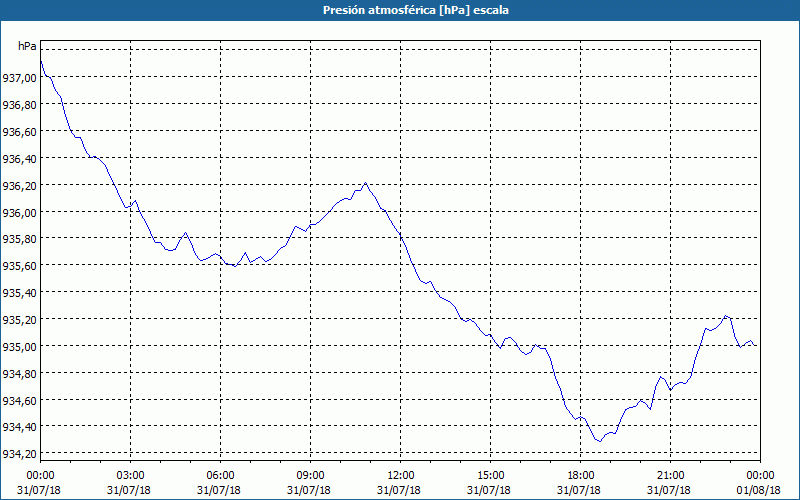This screenshot has width=800, height=500.
Task: Click the 21:00 time axis label
Action: pos(670,476)
